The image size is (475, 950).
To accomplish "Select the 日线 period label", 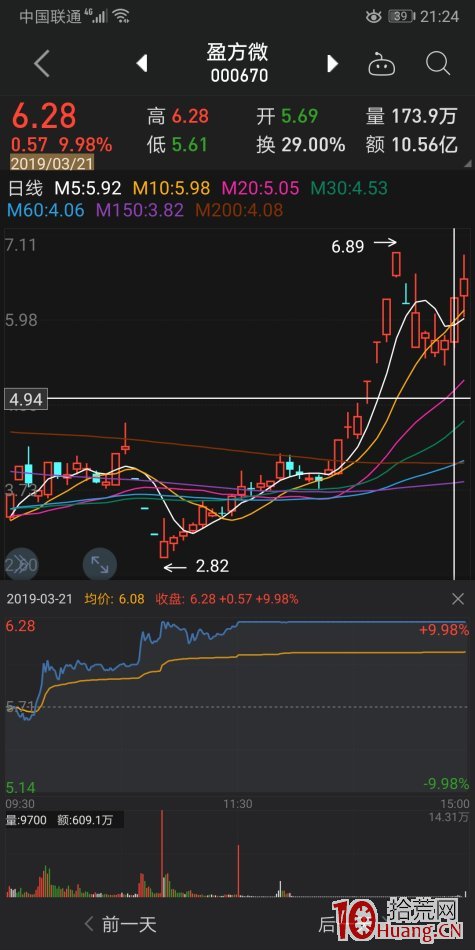I will coord(25,188).
